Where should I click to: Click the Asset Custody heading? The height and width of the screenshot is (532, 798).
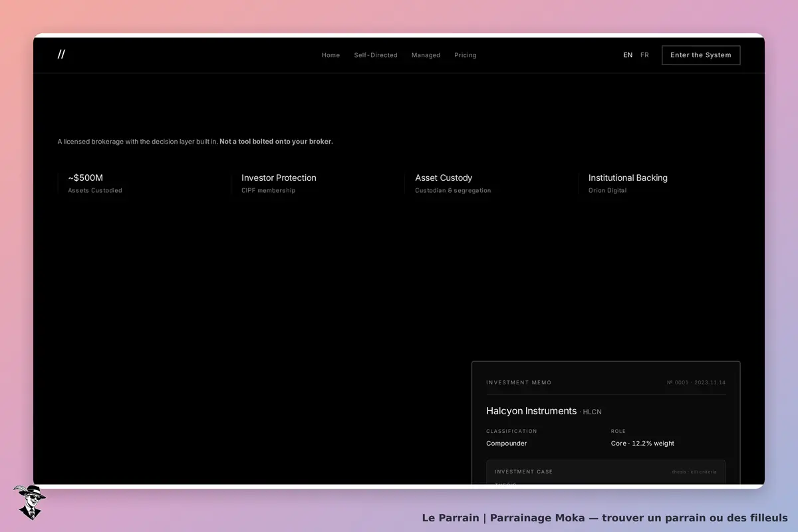(x=444, y=178)
